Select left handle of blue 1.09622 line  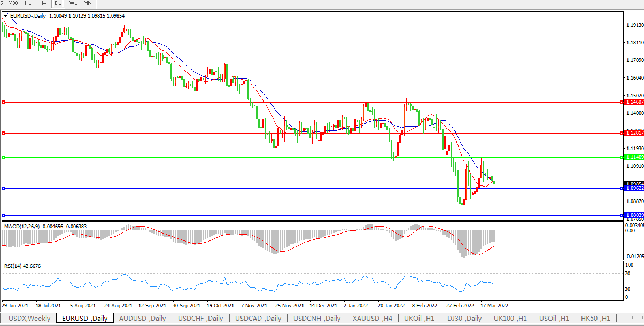pyautogui.click(x=3, y=188)
